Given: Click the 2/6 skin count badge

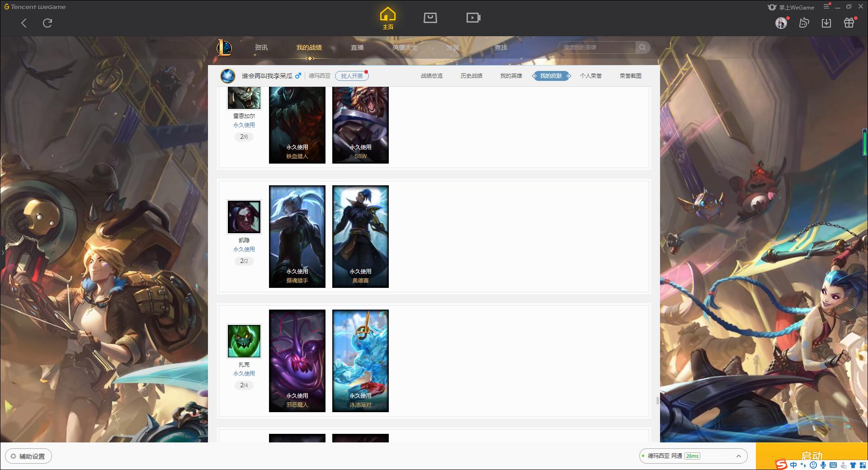Looking at the screenshot, I should click(x=244, y=136).
